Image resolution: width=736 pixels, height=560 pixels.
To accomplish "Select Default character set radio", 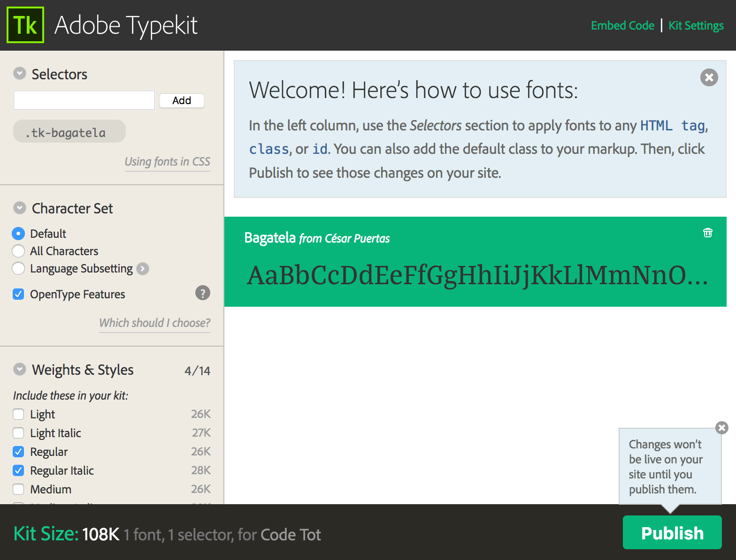I will point(18,234).
